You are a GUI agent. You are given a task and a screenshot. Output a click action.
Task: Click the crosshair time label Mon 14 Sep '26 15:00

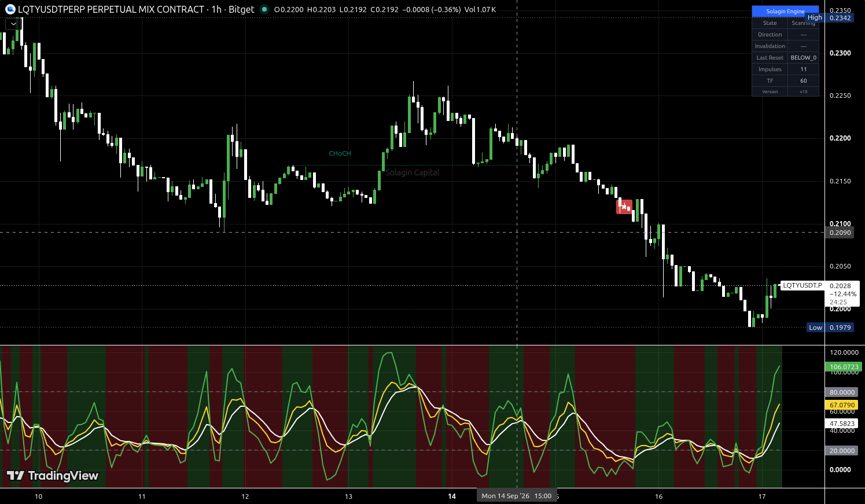pyautogui.click(x=517, y=496)
